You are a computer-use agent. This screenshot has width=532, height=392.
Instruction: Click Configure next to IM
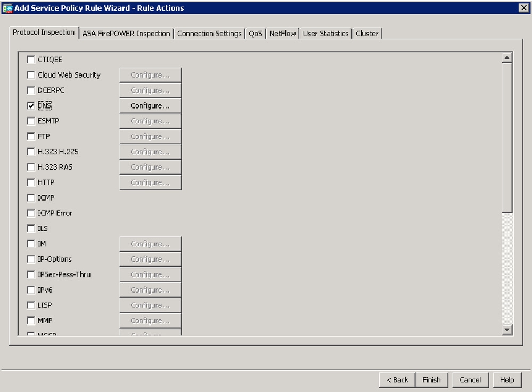click(150, 244)
